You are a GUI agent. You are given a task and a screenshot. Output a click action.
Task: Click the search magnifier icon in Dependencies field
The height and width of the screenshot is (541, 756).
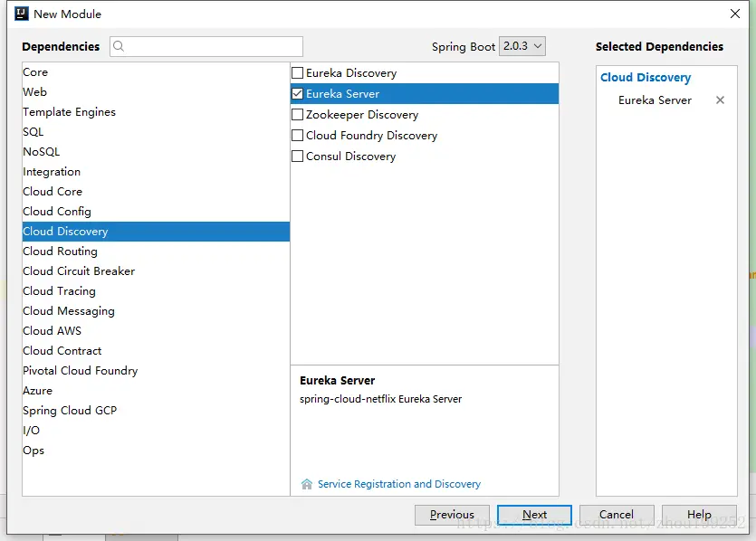(x=119, y=46)
